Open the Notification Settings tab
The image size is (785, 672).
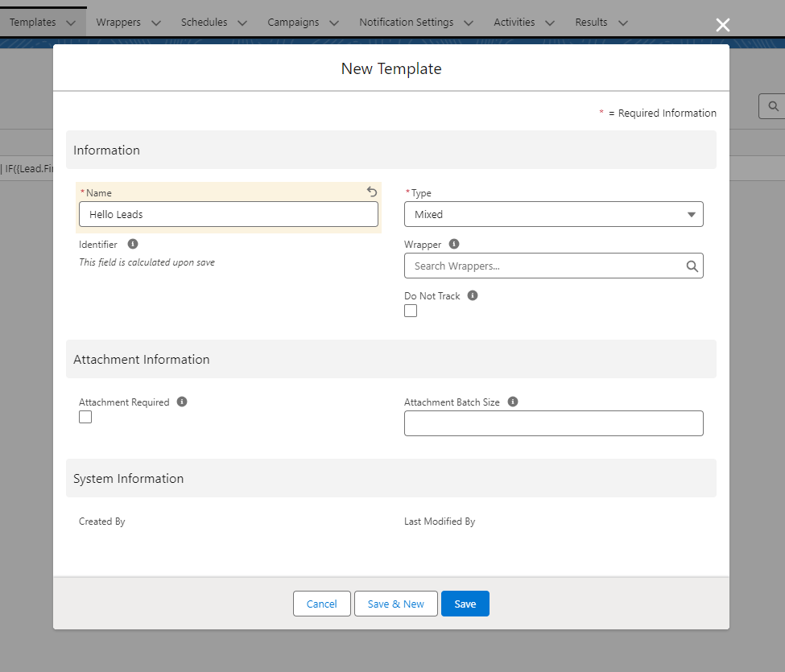pos(406,23)
